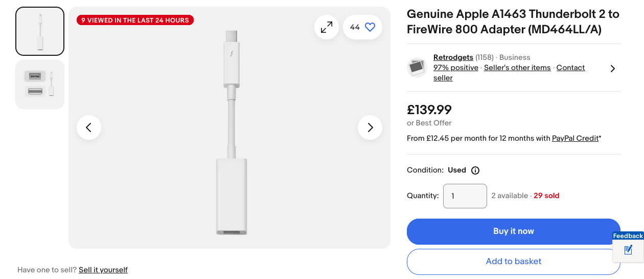The width and height of the screenshot is (644, 279).
Task: Show previous product image
Action: (x=89, y=127)
